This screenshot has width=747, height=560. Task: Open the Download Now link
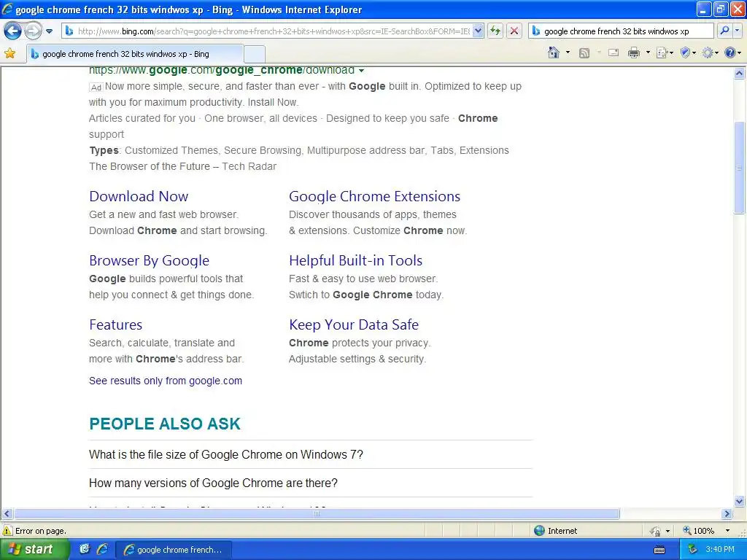point(139,196)
